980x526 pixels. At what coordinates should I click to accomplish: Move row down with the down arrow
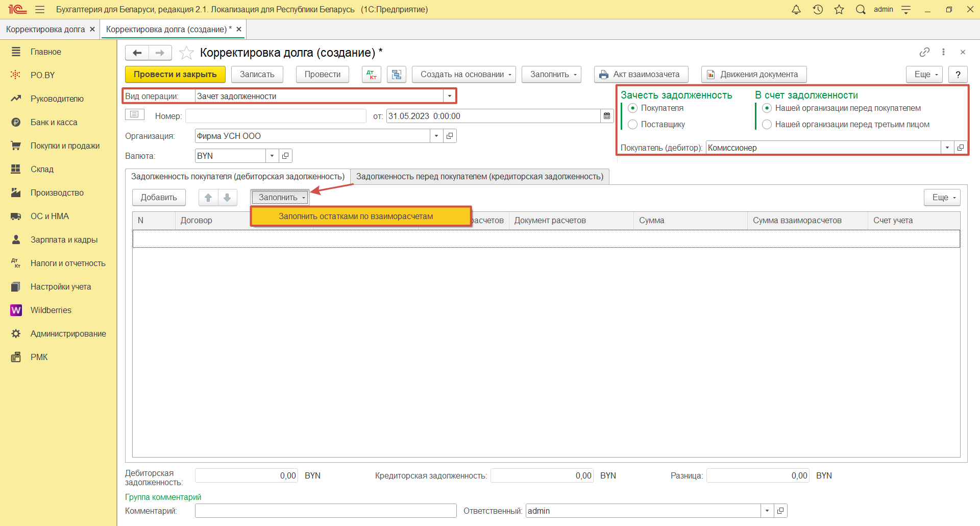pyautogui.click(x=227, y=198)
